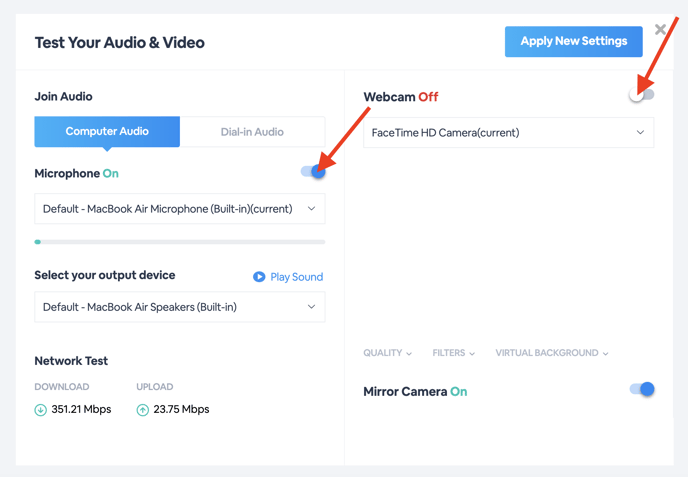Click the Play Sound circular play icon

point(259,276)
